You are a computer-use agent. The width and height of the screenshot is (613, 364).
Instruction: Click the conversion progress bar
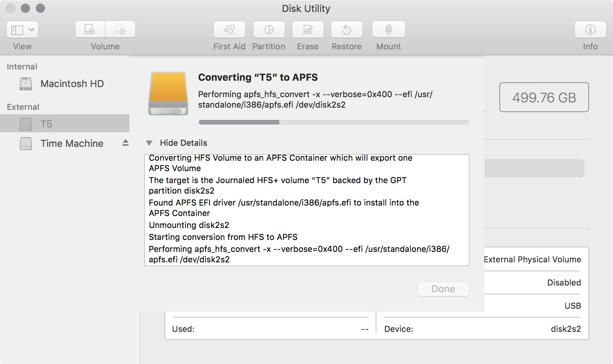(x=334, y=122)
